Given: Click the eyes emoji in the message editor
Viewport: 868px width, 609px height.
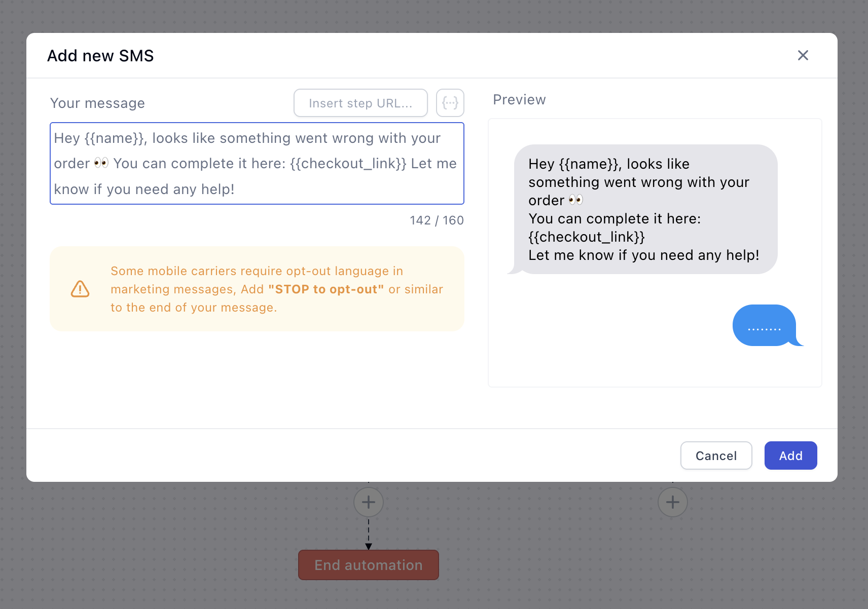Looking at the screenshot, I should (101, 163).
